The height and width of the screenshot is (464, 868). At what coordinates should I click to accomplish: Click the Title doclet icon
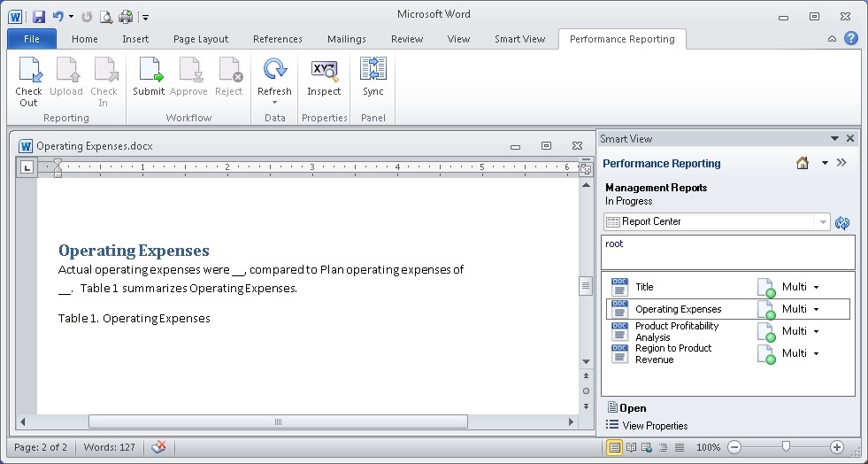click(619, 287)
